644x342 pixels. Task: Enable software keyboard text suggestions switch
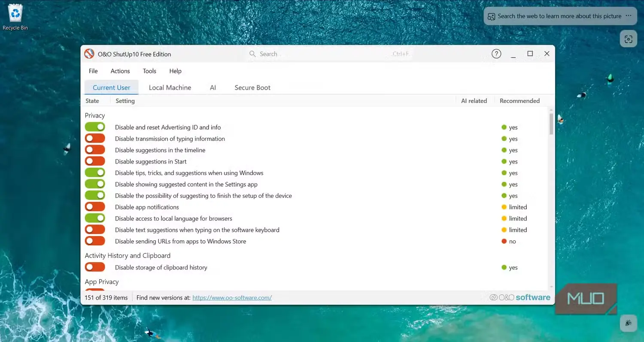[x=95, y=230]
